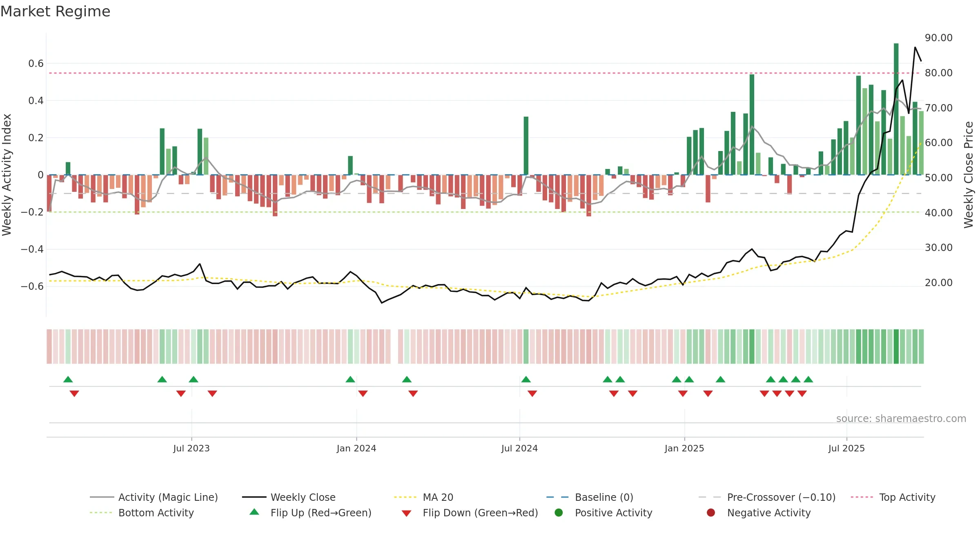
Task: Click the Jan 2024 axis label
Action: point(356,448)
